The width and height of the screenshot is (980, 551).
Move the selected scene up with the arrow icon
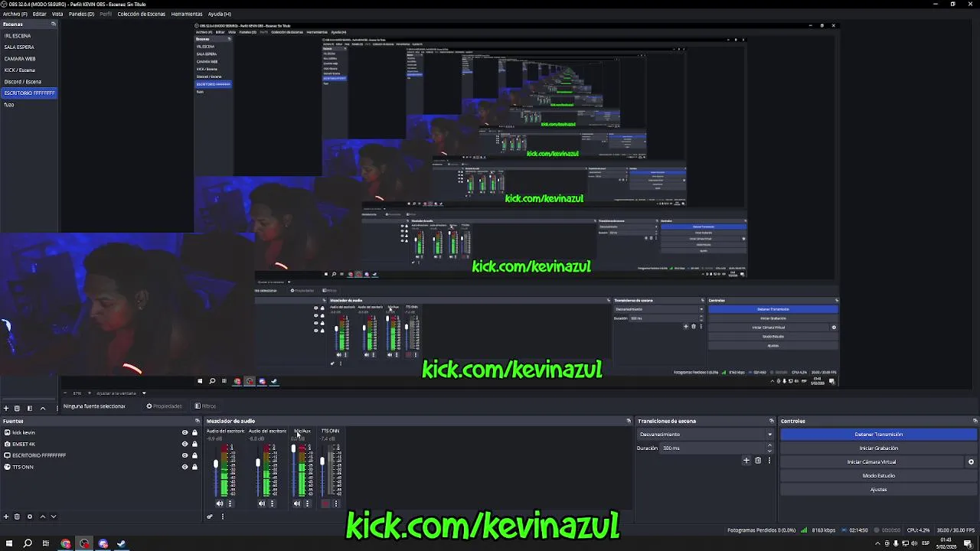click(x=43, y=408)
